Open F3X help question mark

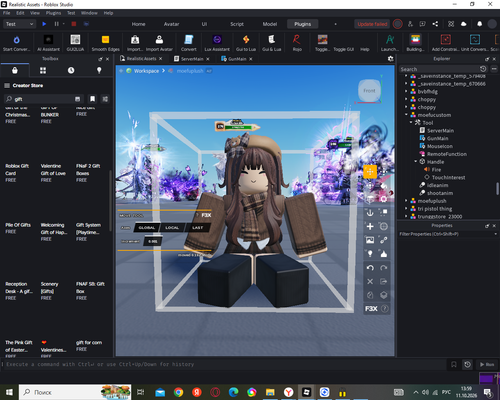click(384, 309)
